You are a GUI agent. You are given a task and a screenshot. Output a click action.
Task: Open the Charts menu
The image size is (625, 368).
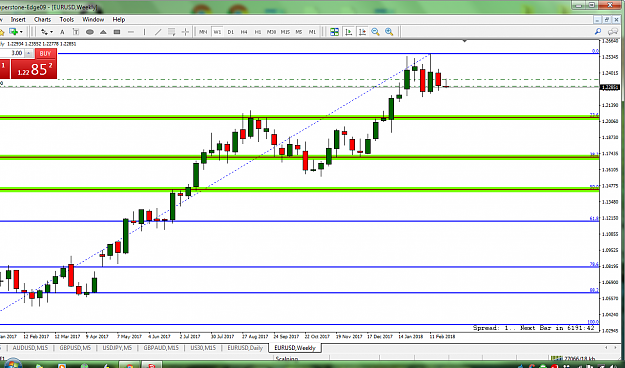tap(42, 19)
